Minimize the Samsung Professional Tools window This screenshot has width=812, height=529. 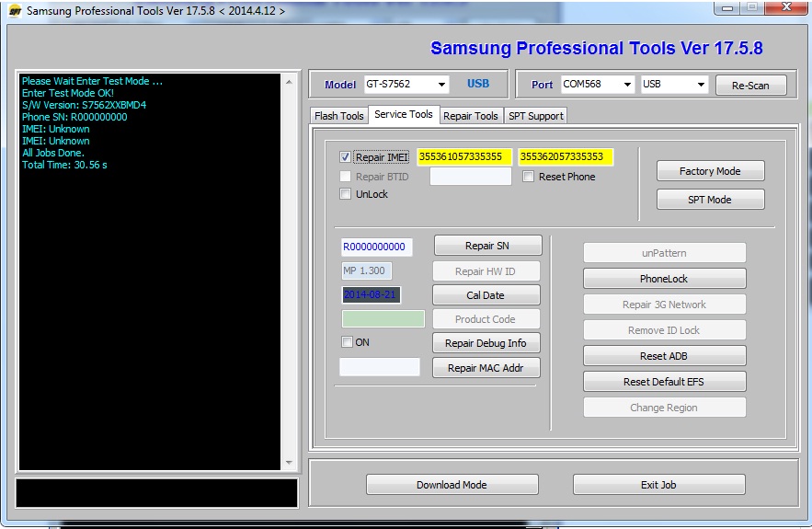(727, 7)
